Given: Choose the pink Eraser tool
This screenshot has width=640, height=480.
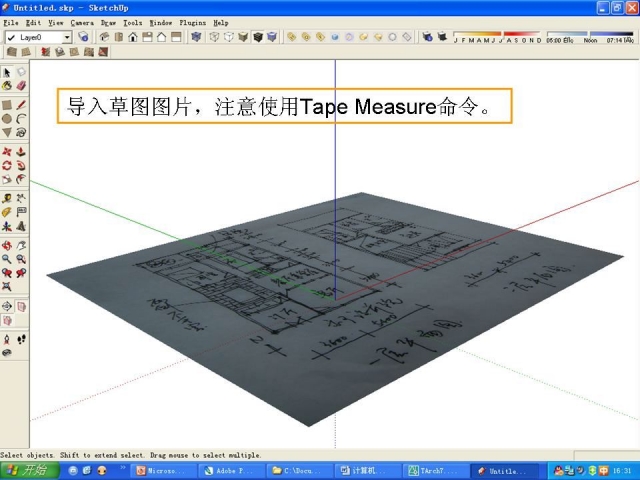Looking at the screenshot, I should (x=21, y=86).
